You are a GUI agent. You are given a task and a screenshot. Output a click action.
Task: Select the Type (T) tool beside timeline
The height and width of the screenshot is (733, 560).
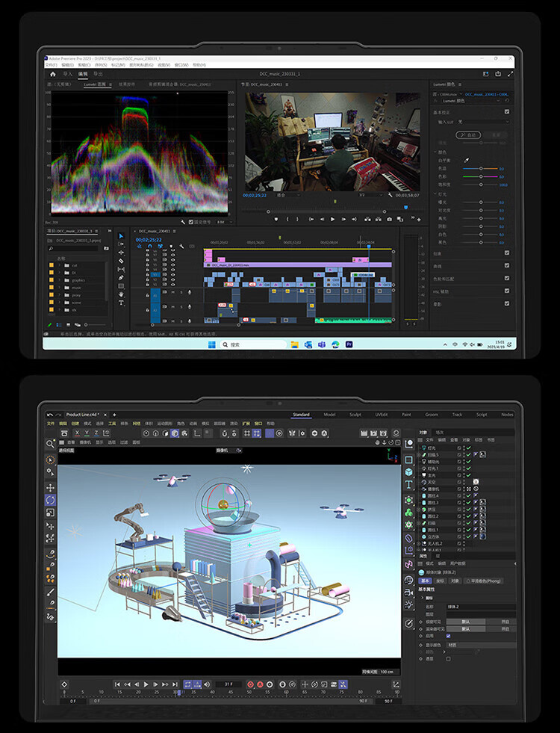(x=121, y=303)
